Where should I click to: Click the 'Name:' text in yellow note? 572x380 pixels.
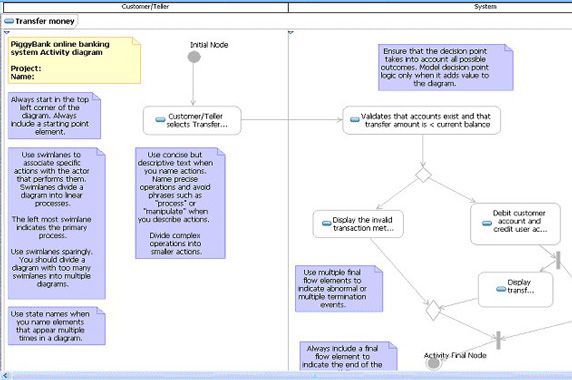(22, 77)
